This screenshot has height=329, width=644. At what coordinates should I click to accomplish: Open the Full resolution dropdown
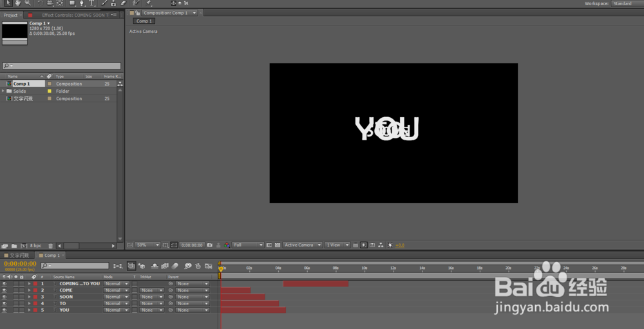[x=248, y=245]
